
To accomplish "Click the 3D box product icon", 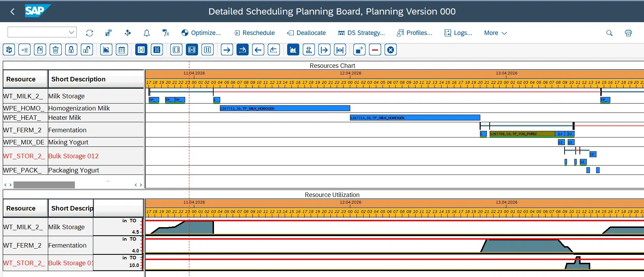I will tap(9, 50).
